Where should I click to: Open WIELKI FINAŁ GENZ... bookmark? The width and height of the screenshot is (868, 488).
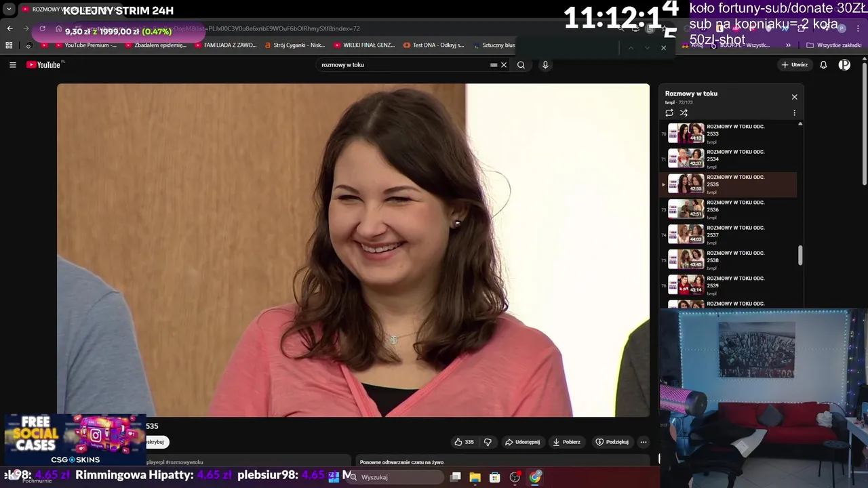pos(364,45)
